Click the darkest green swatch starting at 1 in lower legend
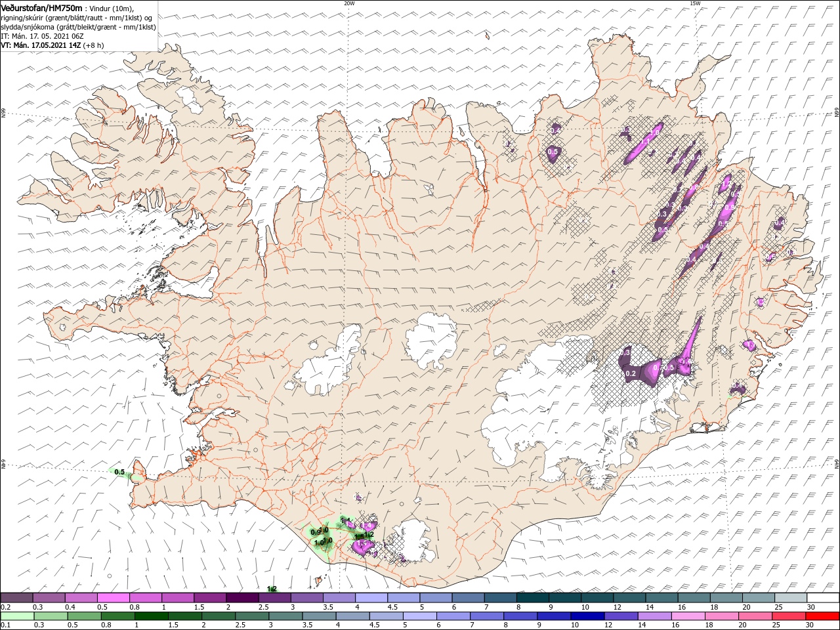 click(x=152, y=616)
